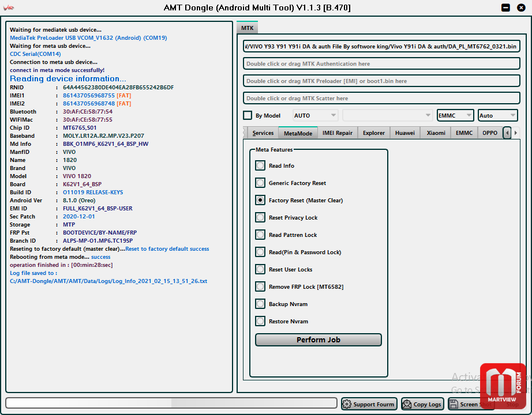Choose Read(Pin & Password Lock) option
Image resolution: width=532 pixels, height=415 pixels.
(260, 252)
